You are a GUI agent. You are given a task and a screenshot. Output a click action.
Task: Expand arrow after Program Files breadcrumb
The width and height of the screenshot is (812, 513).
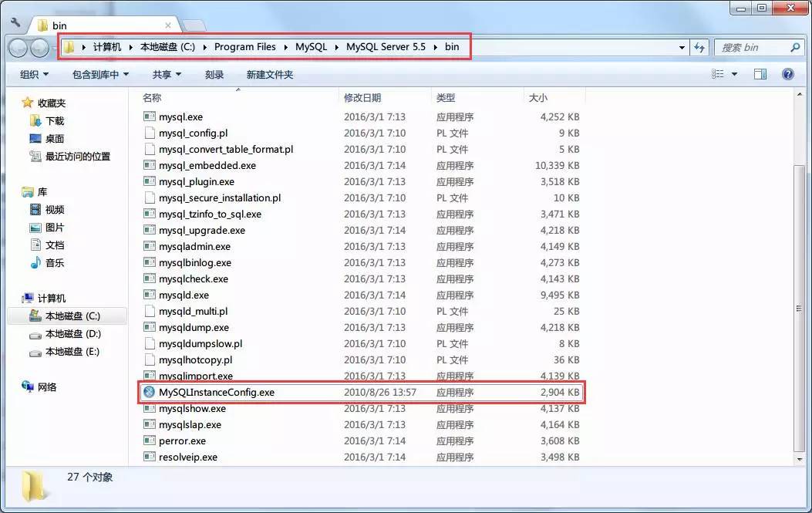pyautogui.click(x=286, y=47)
